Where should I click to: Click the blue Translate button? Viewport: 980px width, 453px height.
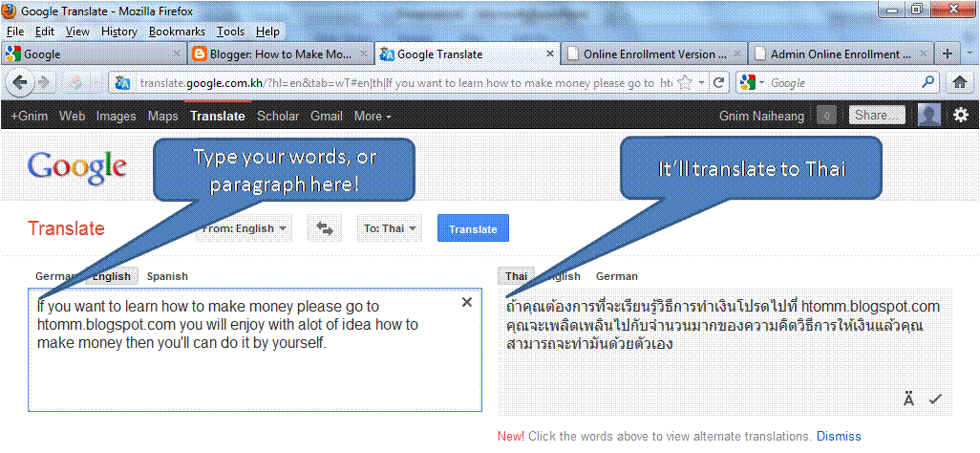coord(473,228)
